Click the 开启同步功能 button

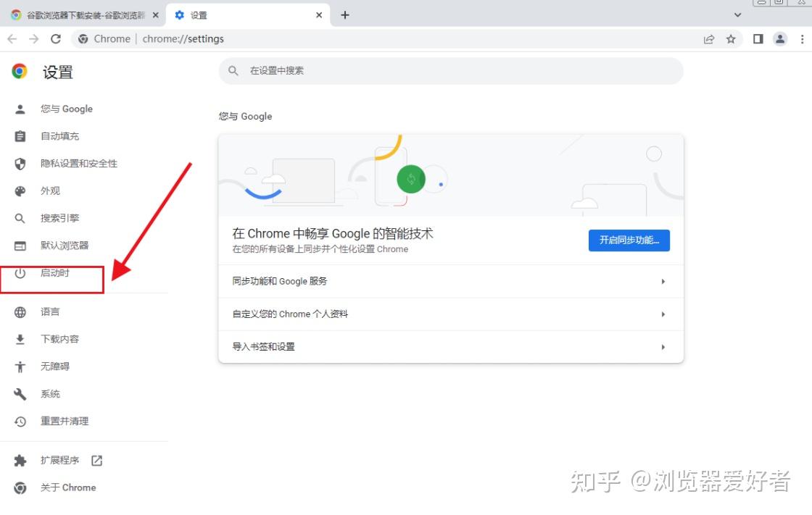pyautogui.click(x=629, y=240)
